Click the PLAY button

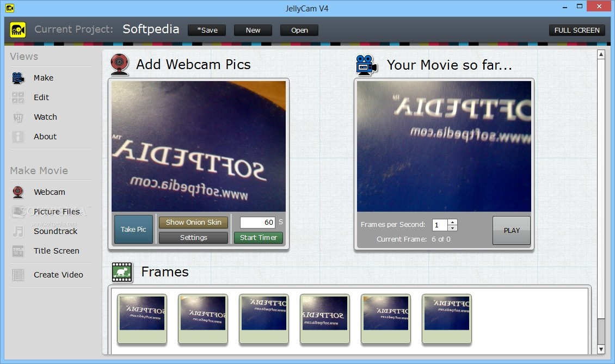click(x=512, y=231)
